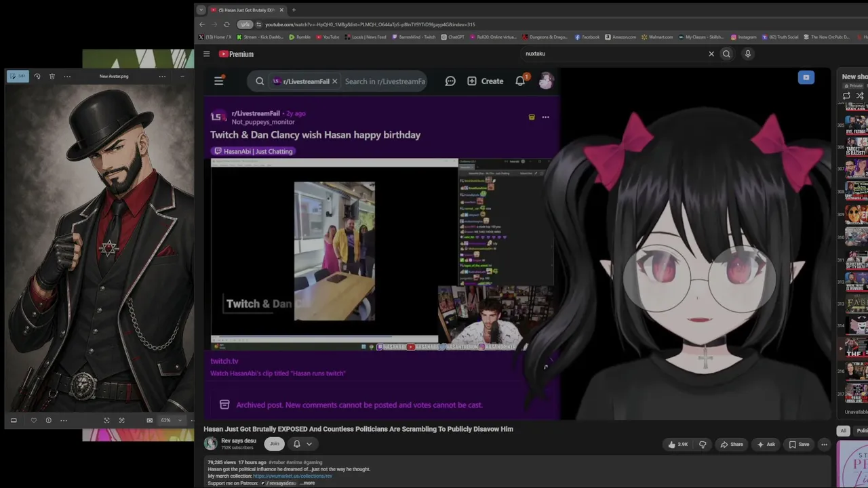The width and height of the screenshot is (868, 488).
Task: Click the browser address bar URL
Action: (x=370, y=24)
